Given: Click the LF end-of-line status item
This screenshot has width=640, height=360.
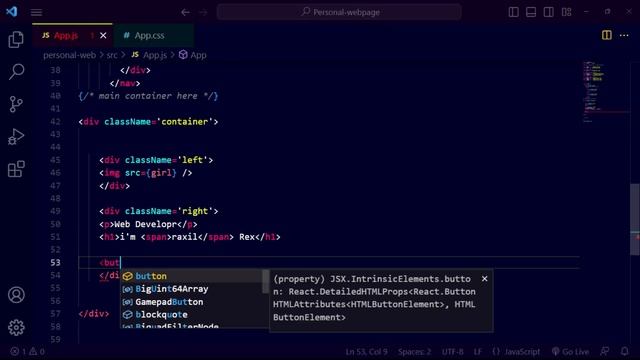Looking at the screenshot, I should 478,351.
